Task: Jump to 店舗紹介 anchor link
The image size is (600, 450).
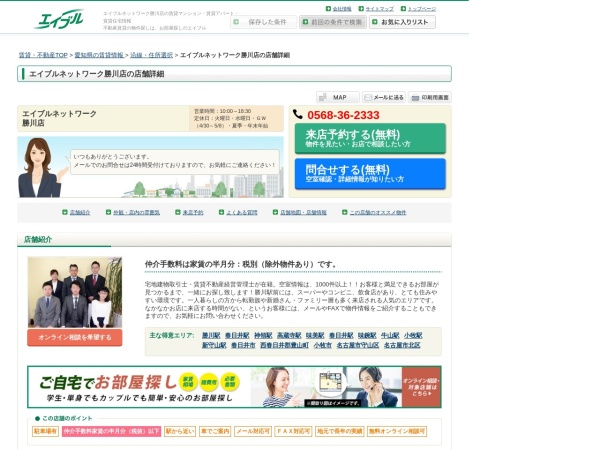Action: coord(80,212)
